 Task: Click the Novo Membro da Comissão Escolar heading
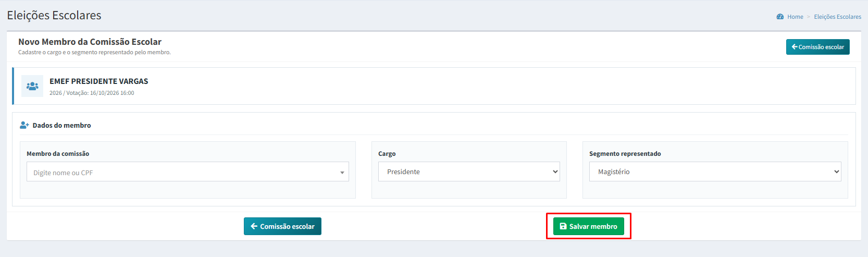coord(90,42)
